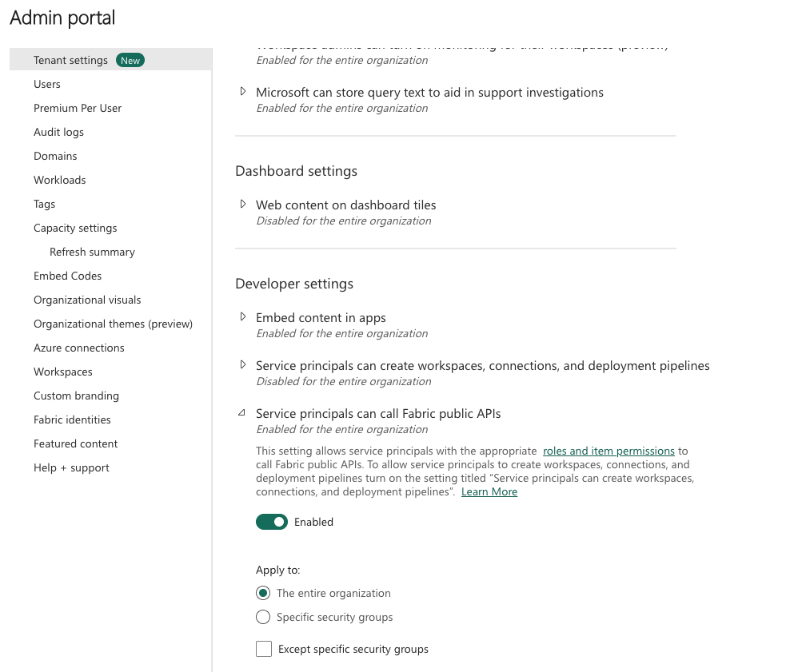Open the Fabric identities page
This screenshot has height=672, width=806.
click(72, 419)
